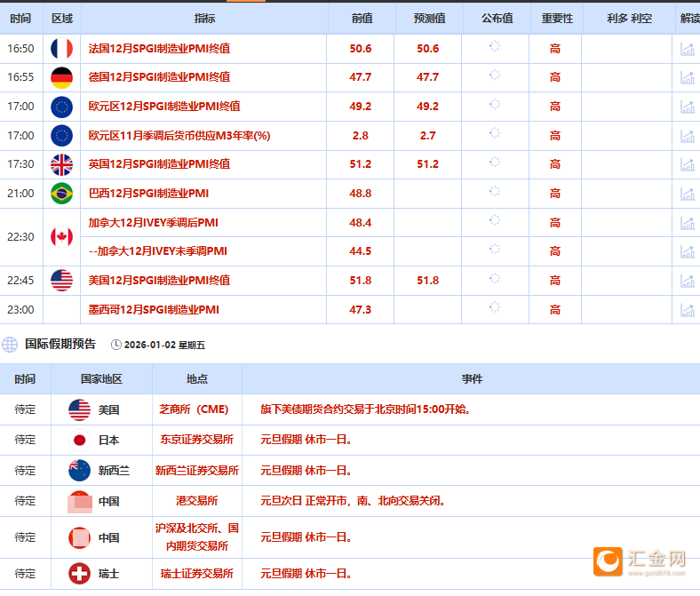Click the 国家地区 column header
Image resolution: width=700 pixels, height=596 pixels.
click(101, 379)
